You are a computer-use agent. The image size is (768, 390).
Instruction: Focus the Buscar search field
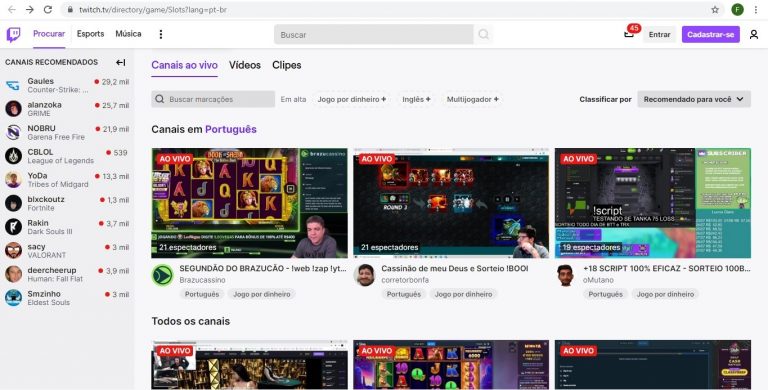pos(374,34)
